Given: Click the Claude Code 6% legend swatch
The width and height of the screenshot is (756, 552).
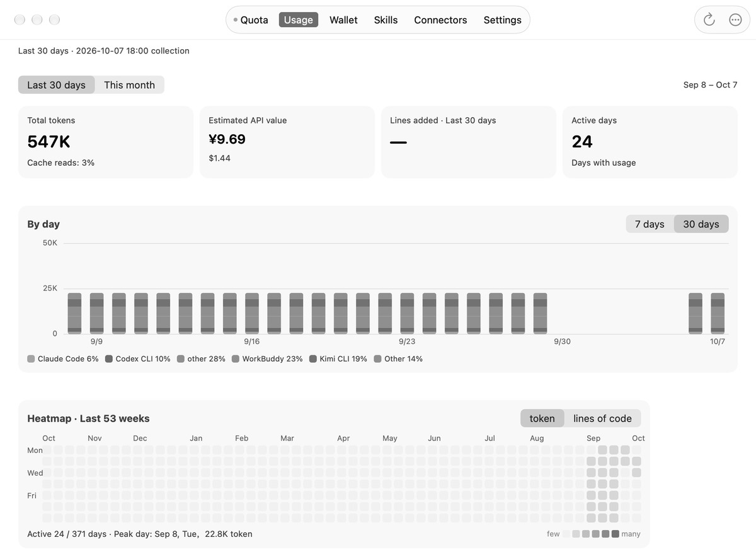Looking at the screenshot, I should 31,359.
